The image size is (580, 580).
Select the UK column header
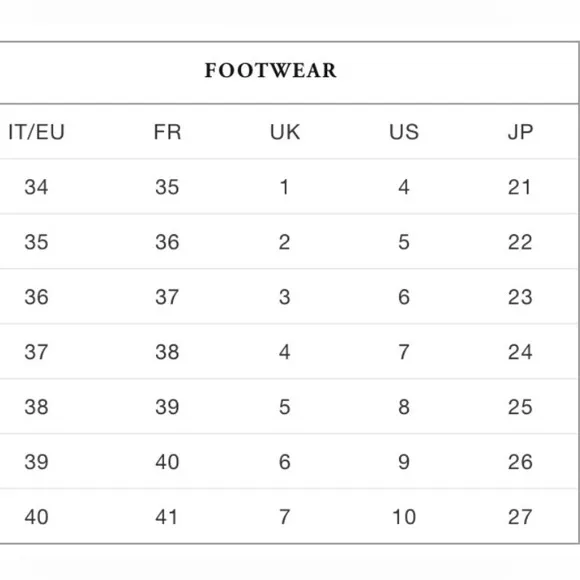click(285, 132)
